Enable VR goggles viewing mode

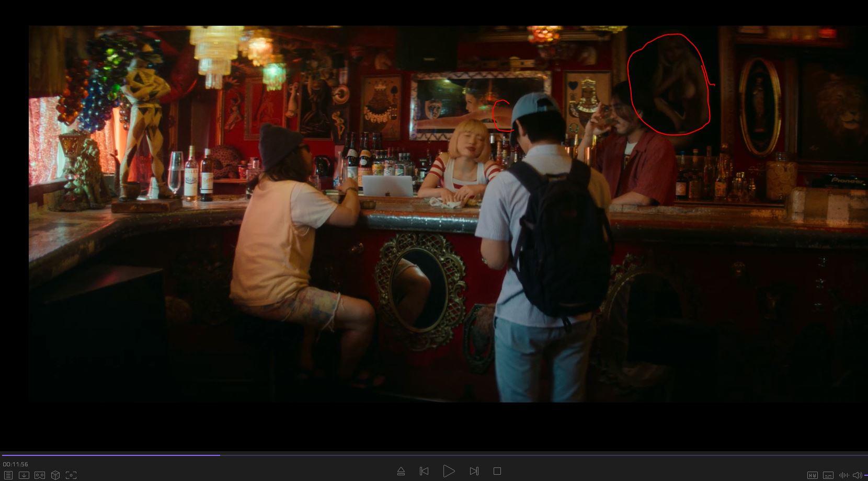(39, 475)
